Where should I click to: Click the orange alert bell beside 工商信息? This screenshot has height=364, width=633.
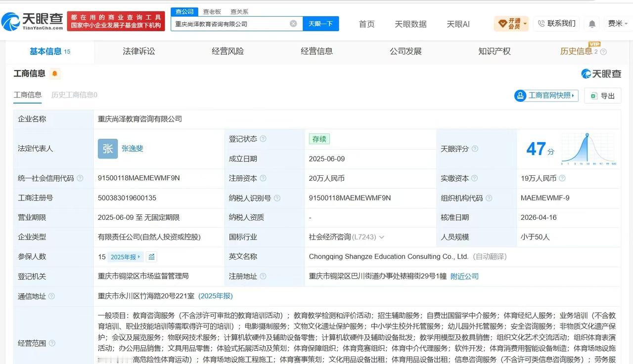54,74
